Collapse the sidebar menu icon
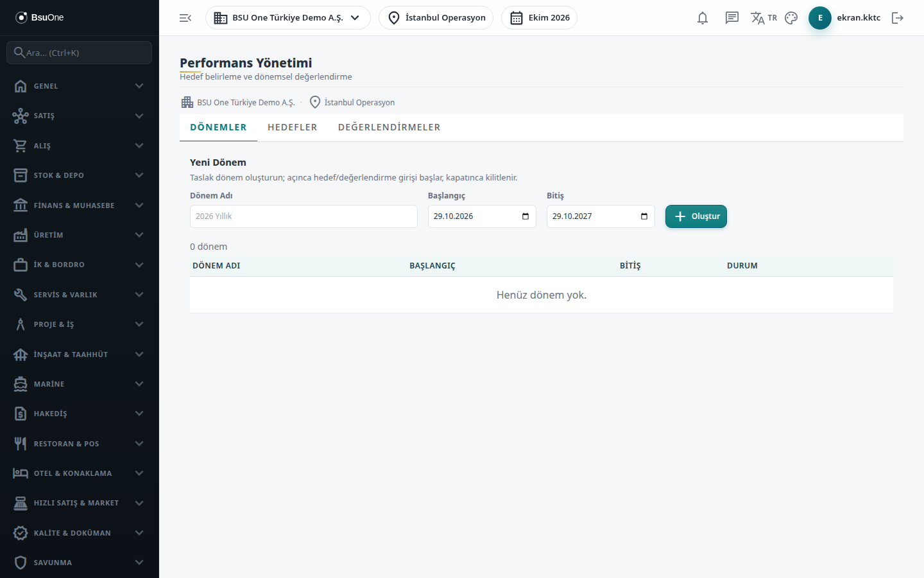The height and width of the screenshot is (578, 924). 185,18
